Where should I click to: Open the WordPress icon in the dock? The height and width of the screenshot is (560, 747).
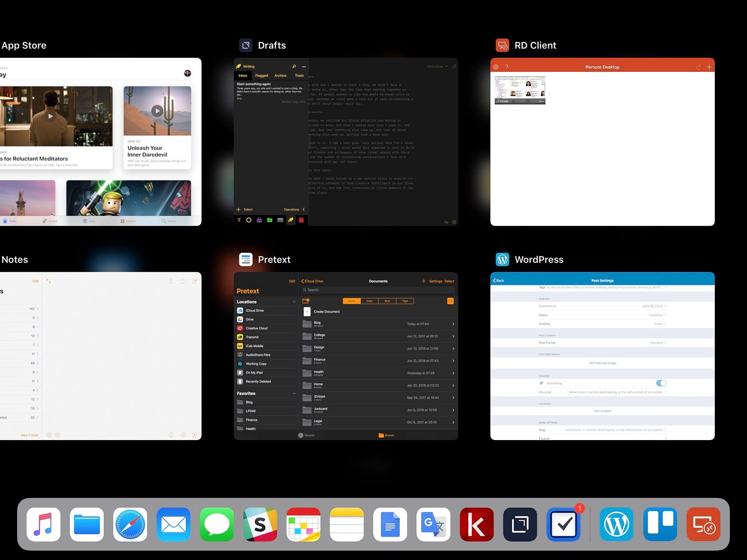point(617,525)
